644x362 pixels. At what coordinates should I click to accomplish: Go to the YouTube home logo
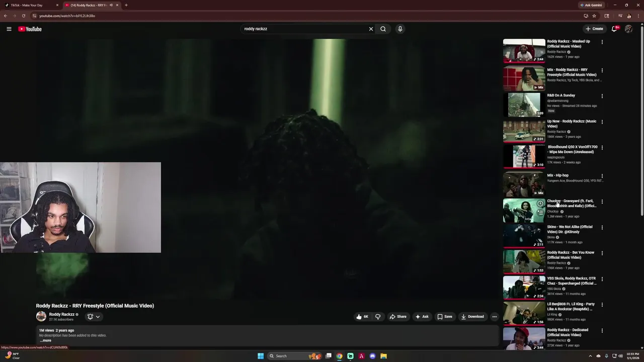pos(30,29)
